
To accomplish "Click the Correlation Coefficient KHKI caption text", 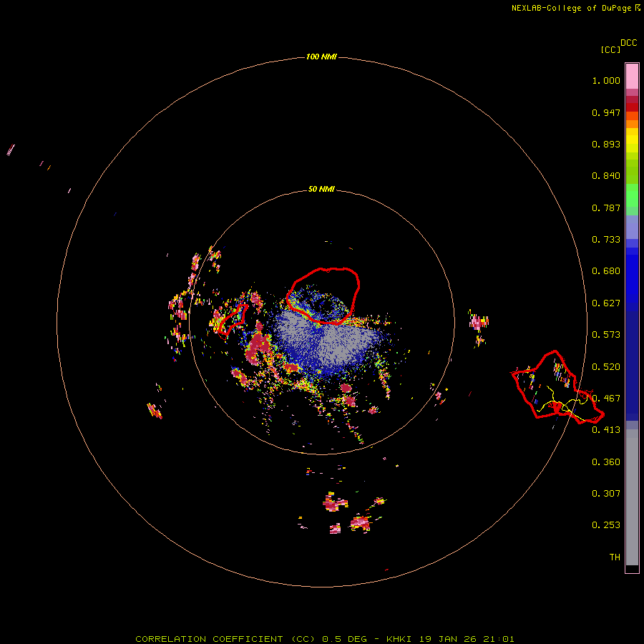I will click(324, 639).
